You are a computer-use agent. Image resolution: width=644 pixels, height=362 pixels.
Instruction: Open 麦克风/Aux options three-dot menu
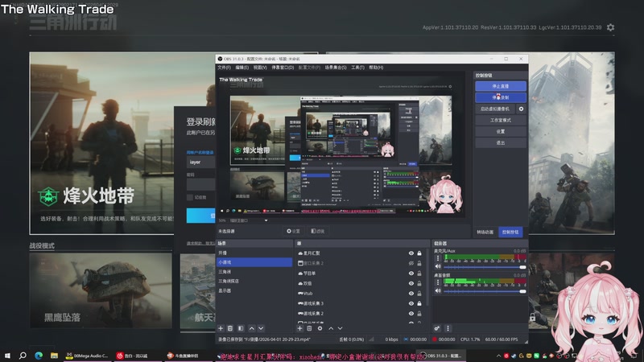pos(438,258)
